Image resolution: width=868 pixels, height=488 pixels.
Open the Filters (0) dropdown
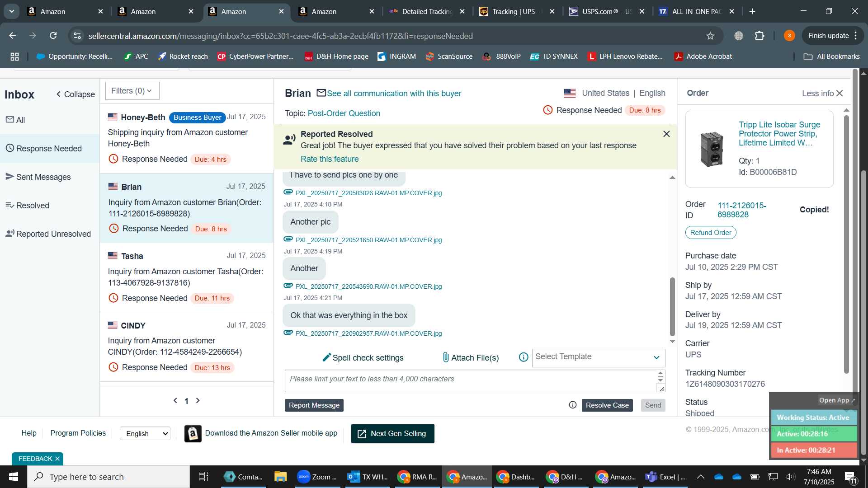coord(132,91)
